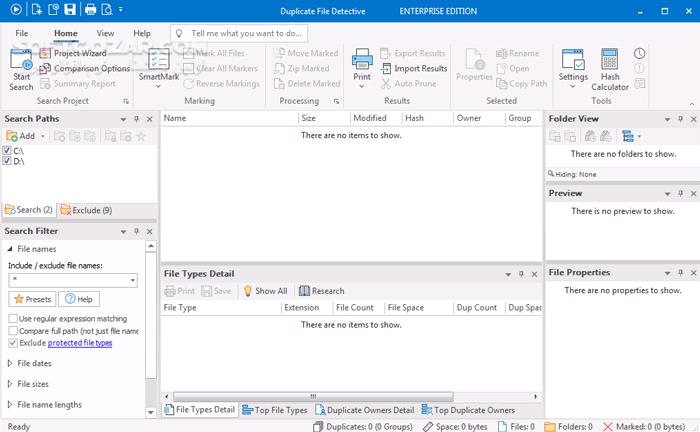Click the clock icon in Tools group

click(639, 54)
